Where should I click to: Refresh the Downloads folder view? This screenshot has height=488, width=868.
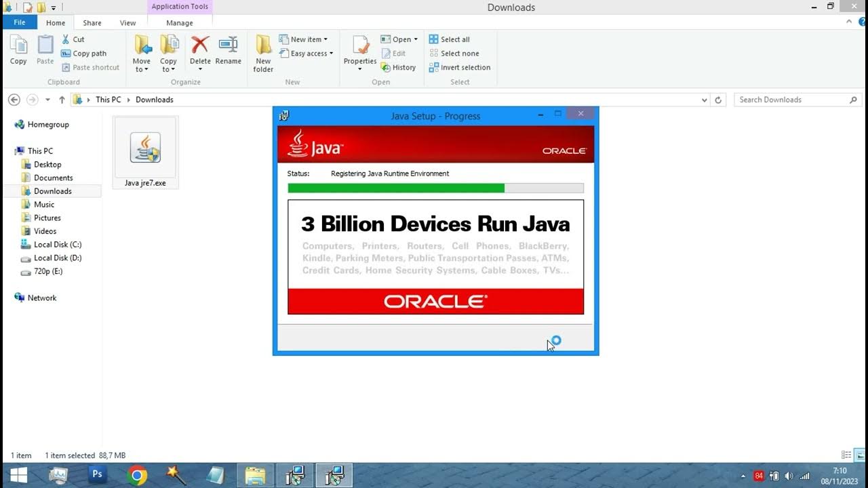click(719, 100)
